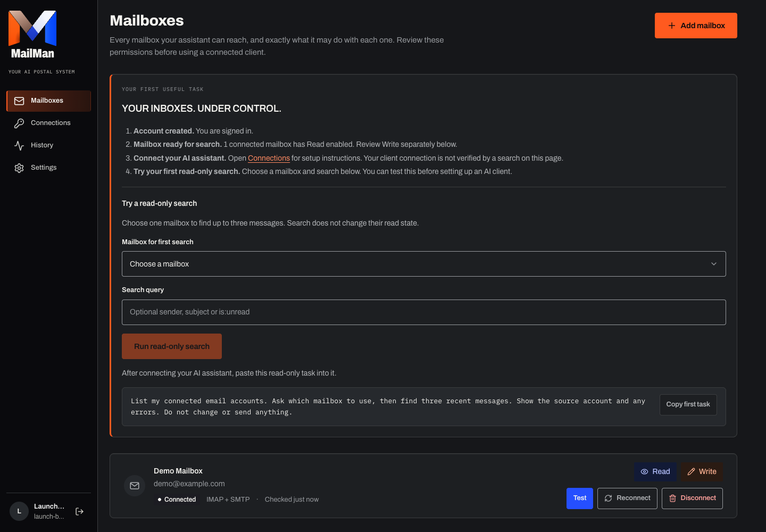Click the 'IMAP + SMTP' label
The width and height of the screenshot is (766, 532).
click(228, 500)
